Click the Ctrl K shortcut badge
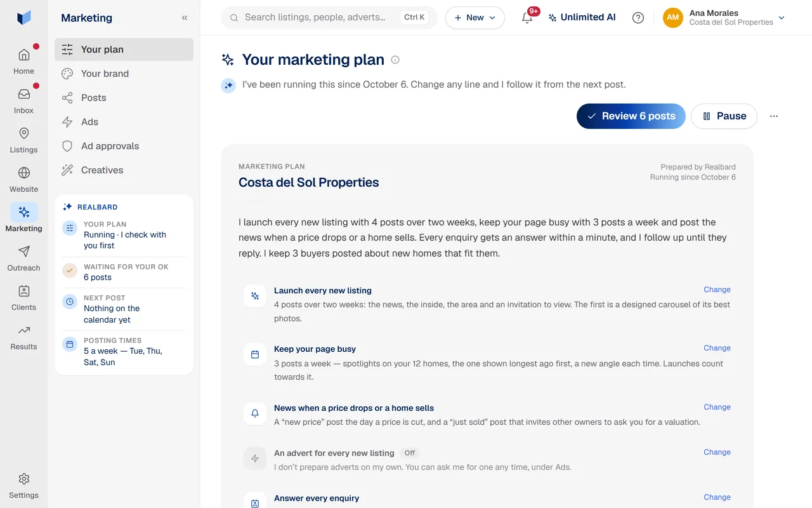The height and width of the screenshot is (508, 812). click(x=414, y=18)
